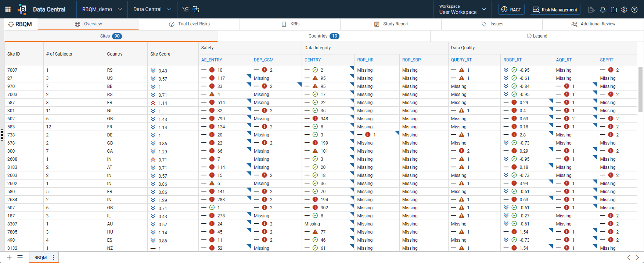Open the apps grid launcher icon
The image size is (644, 263).
coord(8,9)
